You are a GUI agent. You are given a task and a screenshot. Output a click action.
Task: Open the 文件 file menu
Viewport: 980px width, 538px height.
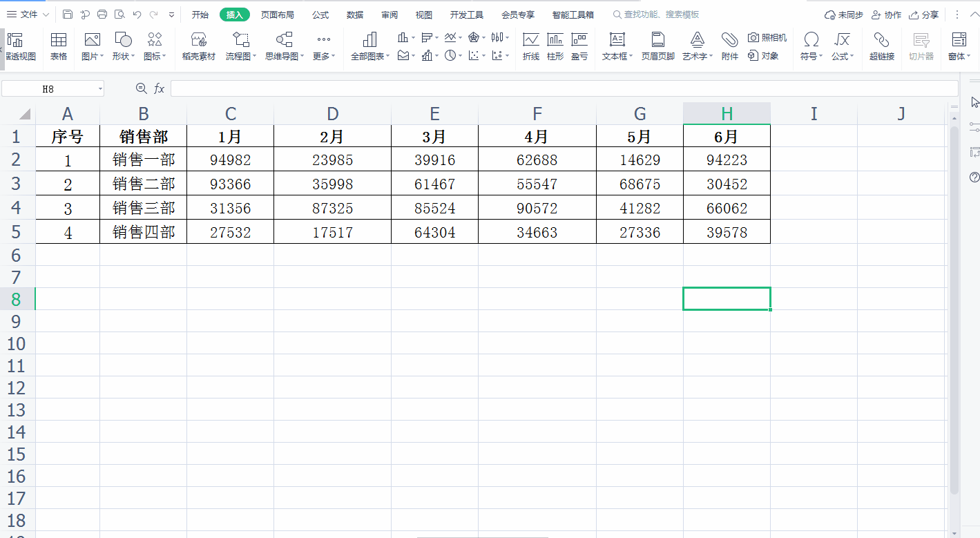28,15
